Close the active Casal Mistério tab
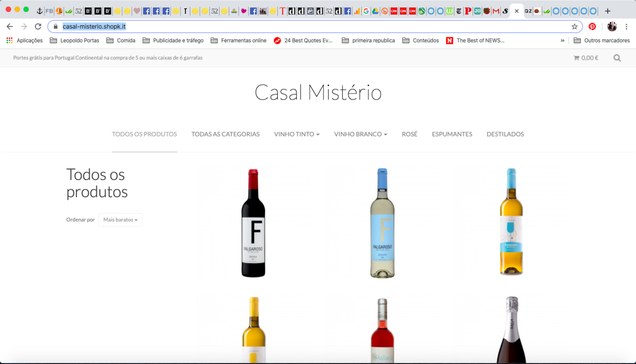 coord(517,11)
